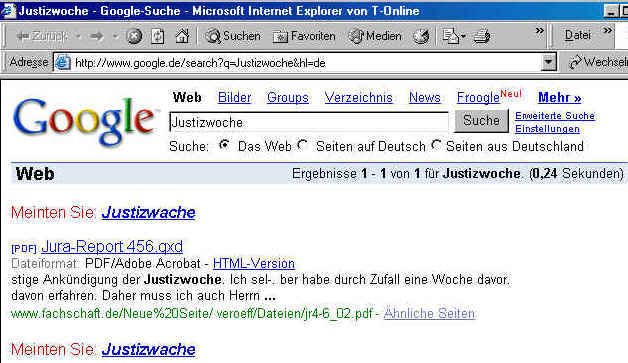This screenshot has width=628, height=363.
Task: Expand hidden toolbar buttons chevron
Action: [539, 30]
